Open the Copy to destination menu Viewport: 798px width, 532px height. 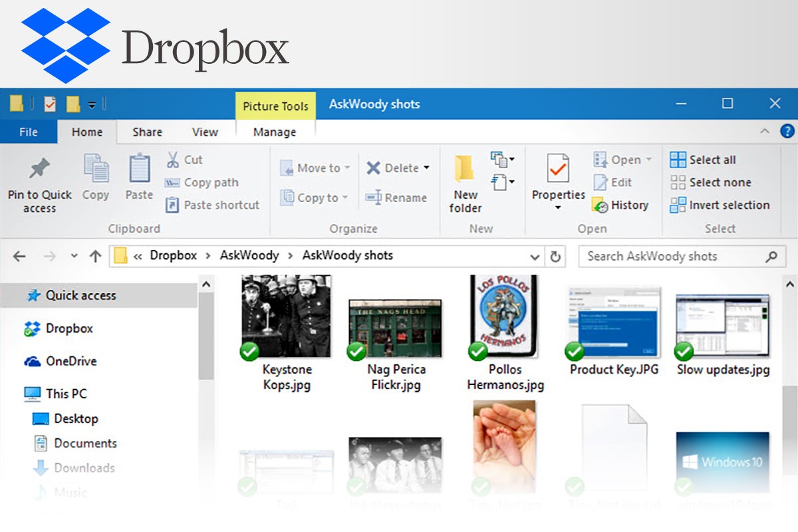(x=314, y=198)
